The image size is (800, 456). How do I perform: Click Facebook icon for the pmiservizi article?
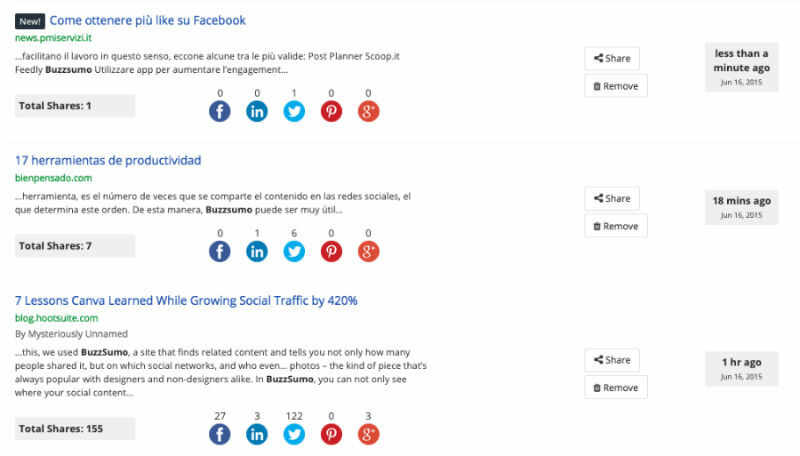coord(220,112)
